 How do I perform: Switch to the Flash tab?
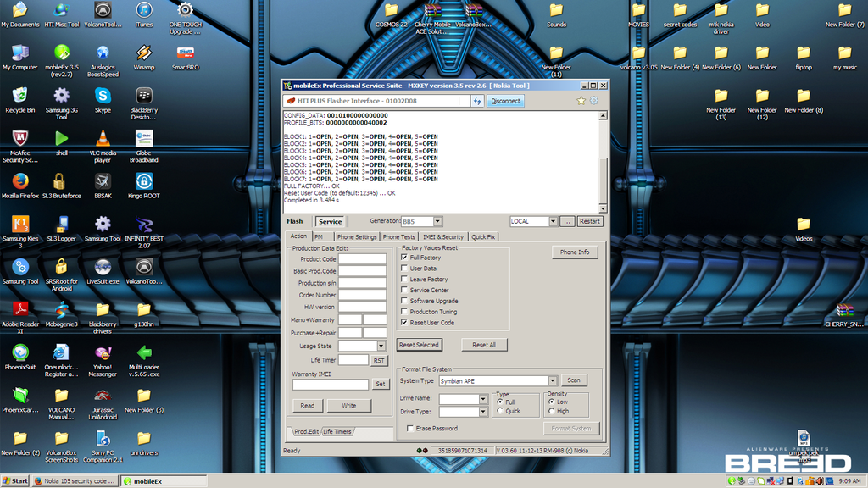pos(294,221)
